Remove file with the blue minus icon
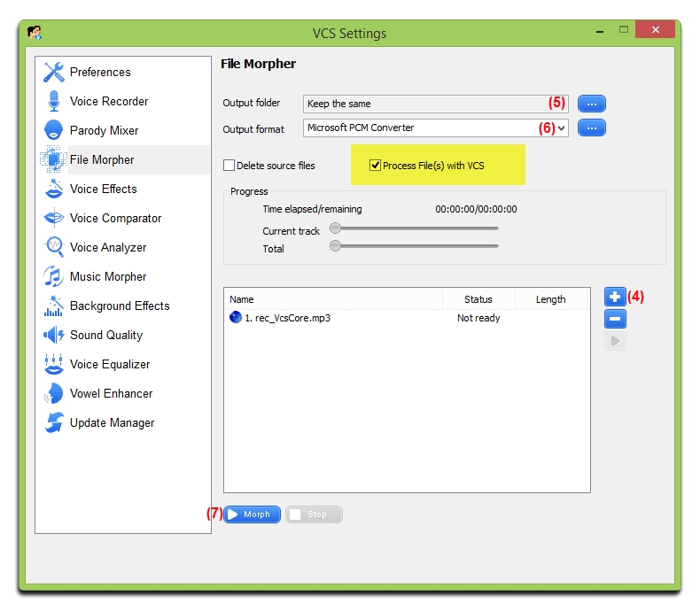The image size is (700, 611). (x=615, y=319)
